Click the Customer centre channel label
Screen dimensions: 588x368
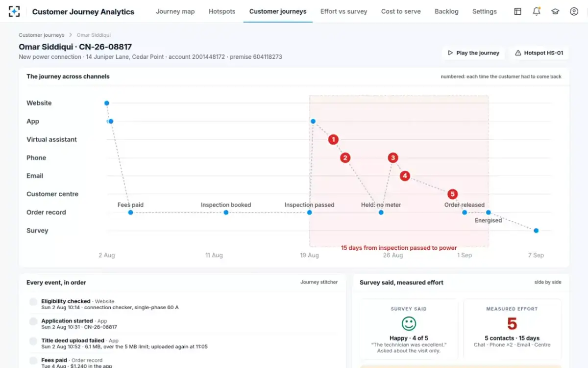click(x=52, y=194)
